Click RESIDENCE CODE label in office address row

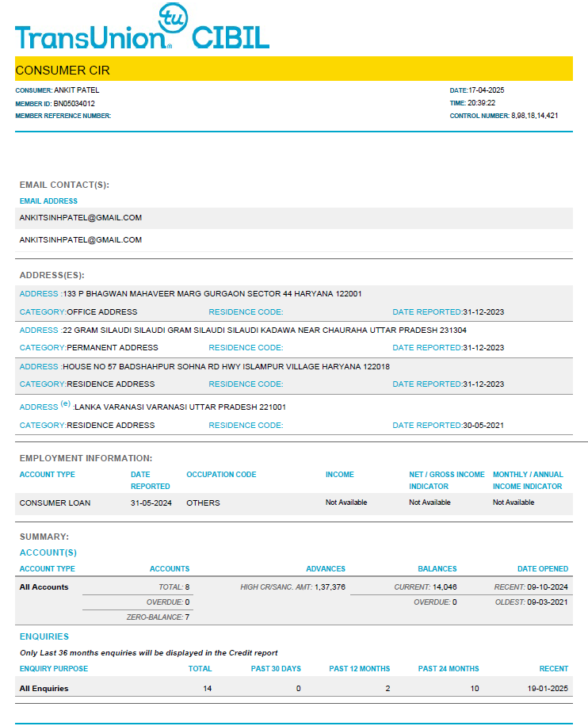pos(246,312)
